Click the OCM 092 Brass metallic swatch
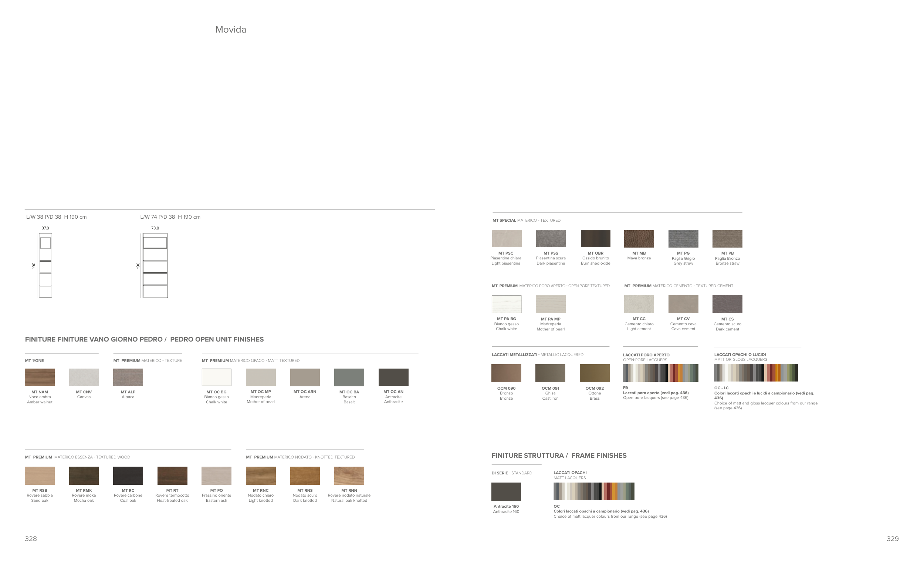Image resolution: width=924 pixels, height=561 pixels. tap(595, 373)
